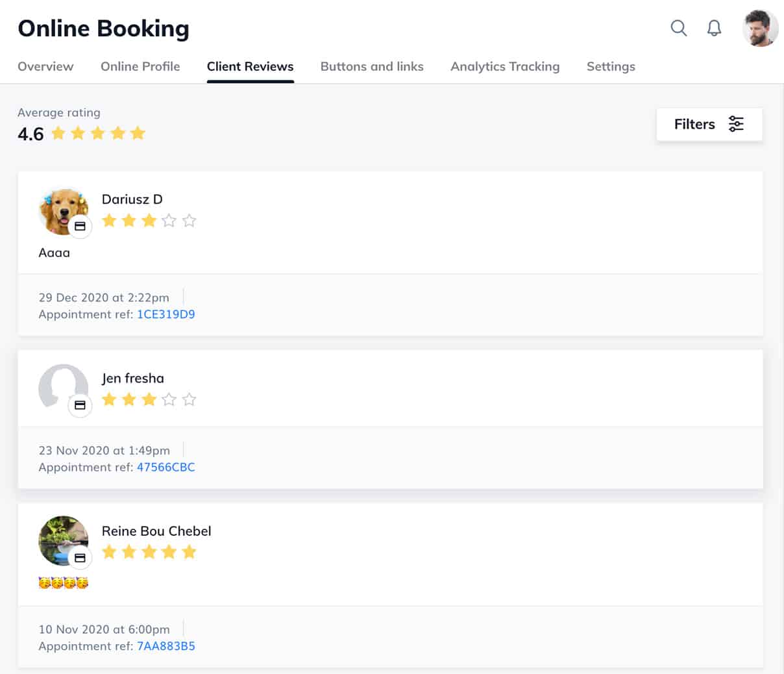Click the first average rating star
Viewport: 784px width, 674px height.
point(58,133)
